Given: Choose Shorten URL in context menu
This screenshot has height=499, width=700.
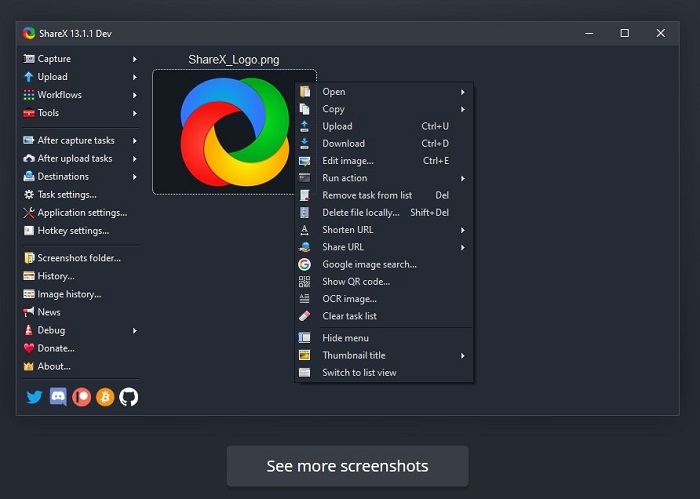Looking at the screenshot, I should coord(384,230).
